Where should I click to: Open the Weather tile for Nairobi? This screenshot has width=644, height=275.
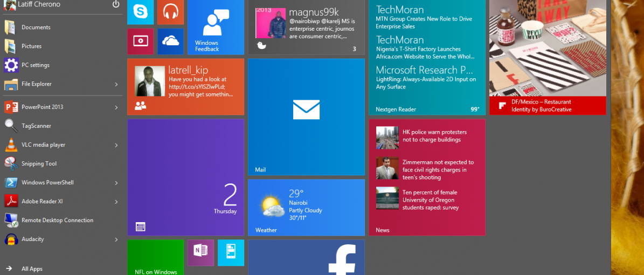[306, 207]
